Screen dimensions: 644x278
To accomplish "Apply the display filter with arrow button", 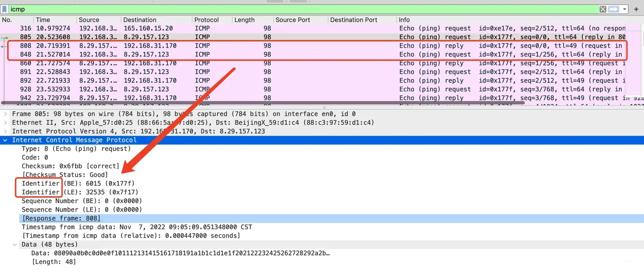I will coord(613,9).
